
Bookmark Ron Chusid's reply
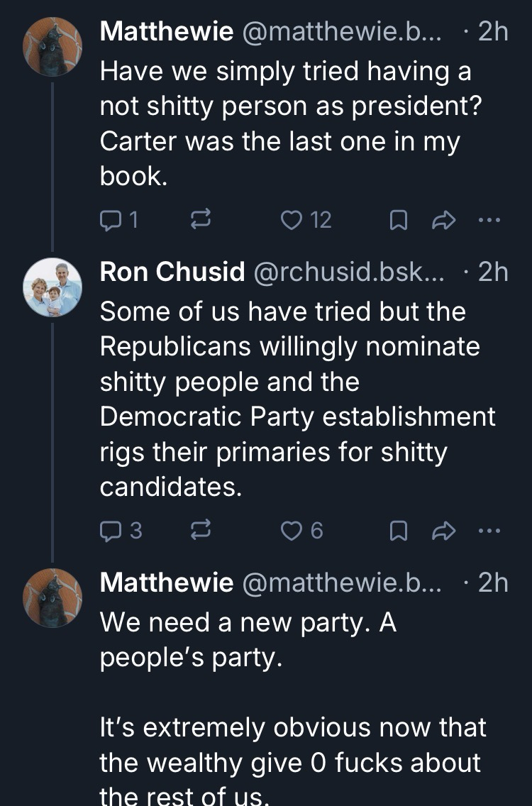point(398,530)
